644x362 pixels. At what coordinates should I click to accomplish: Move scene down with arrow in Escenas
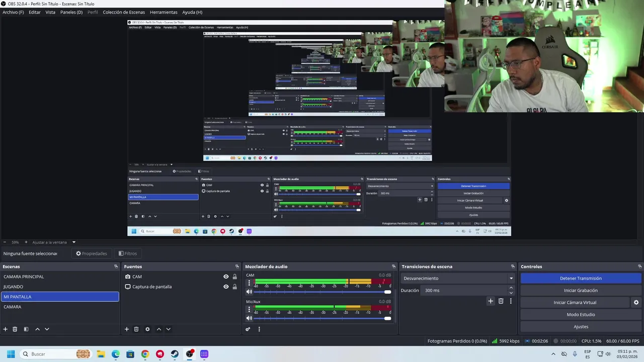[47, 329]
